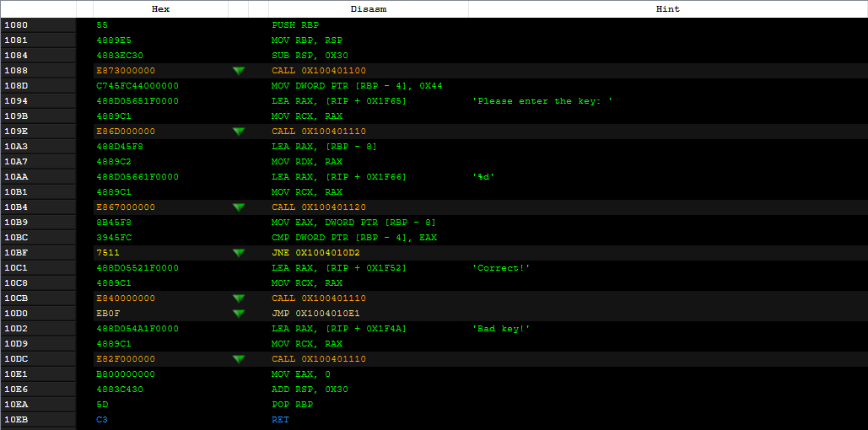This screenshot has width=868, height=430.
Task: Click the Hint column header
Action: tap(667, 8)
